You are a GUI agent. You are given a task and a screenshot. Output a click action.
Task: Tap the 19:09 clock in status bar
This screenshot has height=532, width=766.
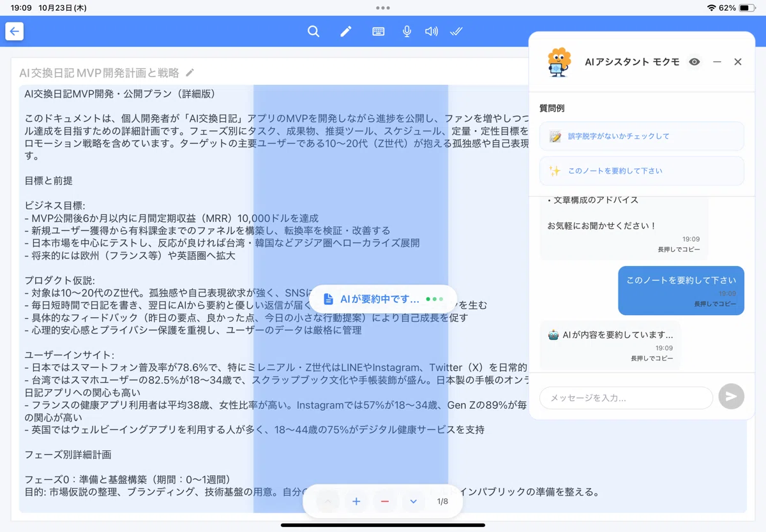coord(21,8)
